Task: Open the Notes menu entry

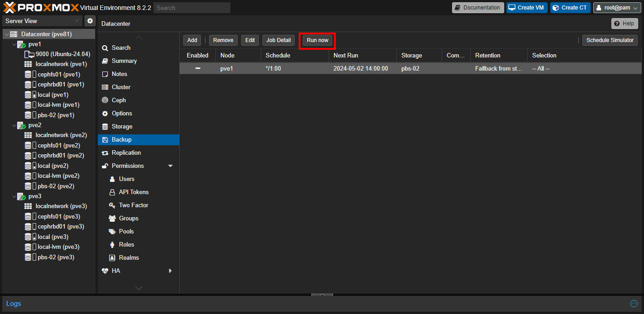Action: click(x=138, y=74)
